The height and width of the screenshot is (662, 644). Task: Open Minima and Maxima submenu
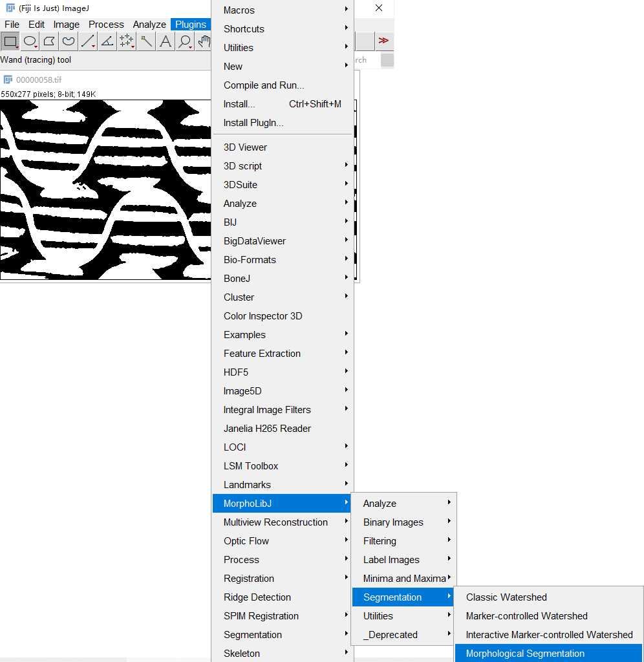(x=403, y=579)
